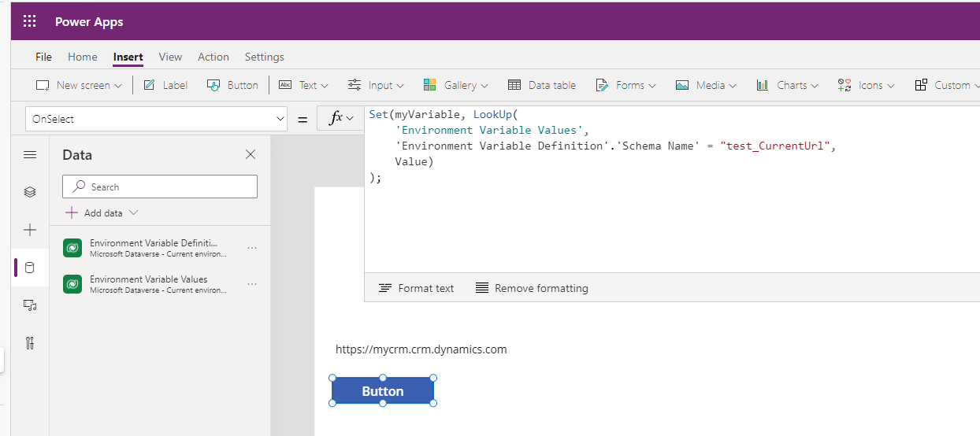Open the Forms dropdown
980x436 pixels.
click(625, 85)
